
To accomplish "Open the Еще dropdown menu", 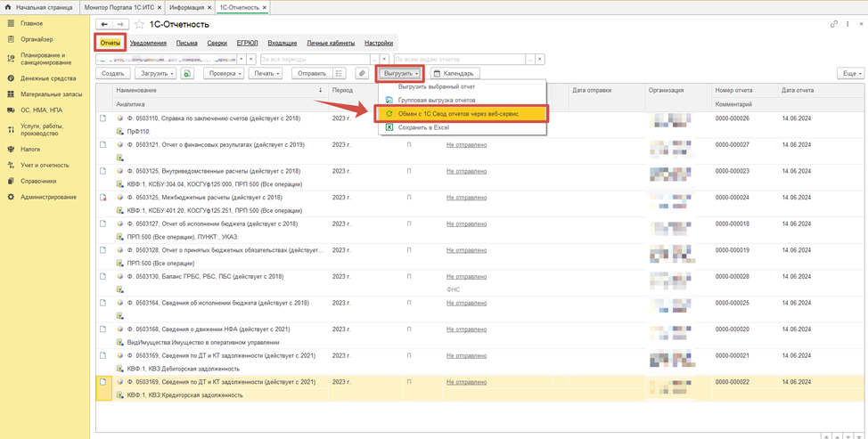I will click(851, 73).
